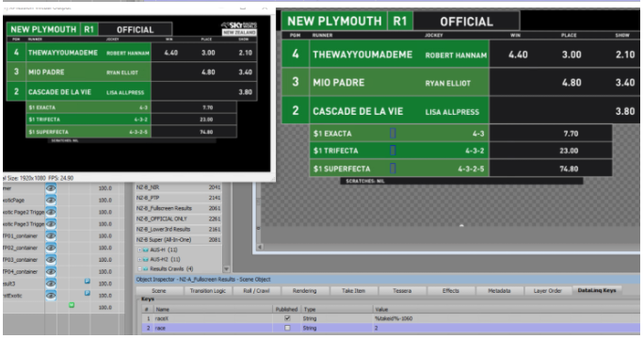Click the green marker icon in the bottom layer row
Viewport: 644px width, 339px height.
[x=72, y=305]
